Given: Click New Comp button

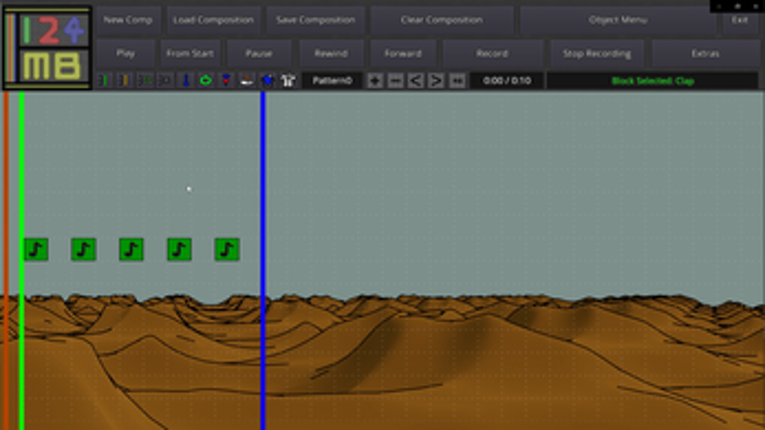Looking at the screenshot, I should click(x=128, y=20).
